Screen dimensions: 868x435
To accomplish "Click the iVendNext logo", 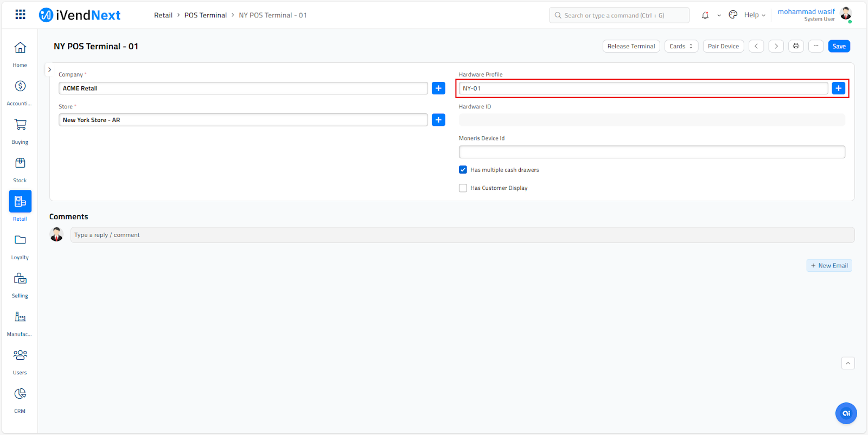I will 80,15.
